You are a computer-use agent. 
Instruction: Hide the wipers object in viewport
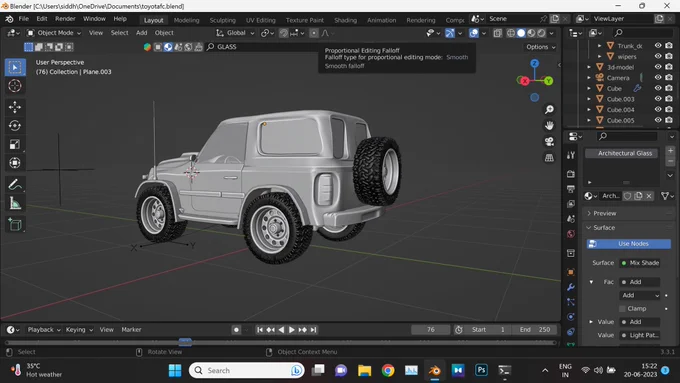[x=658, y=56]
